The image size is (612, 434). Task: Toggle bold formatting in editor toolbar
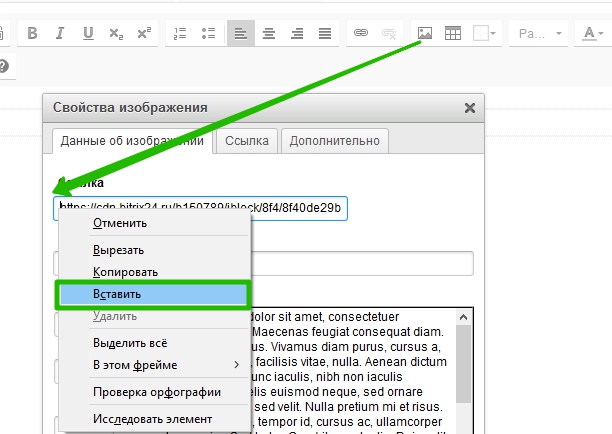tap(32, 33)
